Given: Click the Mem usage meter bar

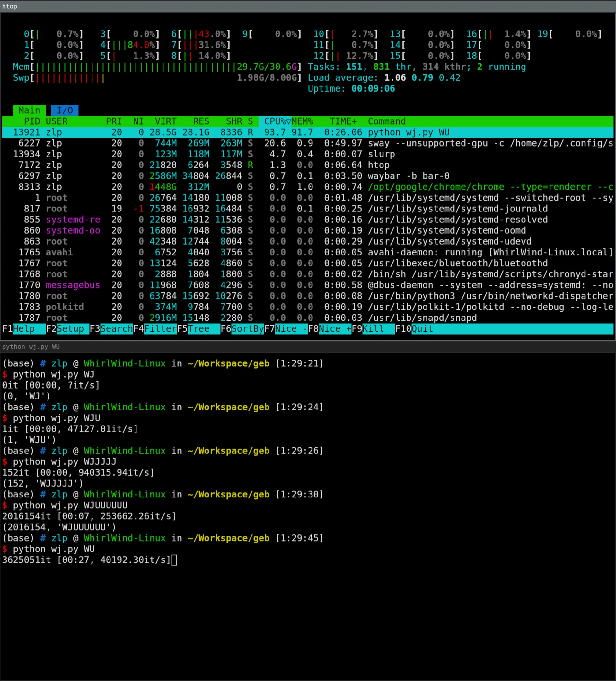Looking at the screenshot, I should [157, 67].
